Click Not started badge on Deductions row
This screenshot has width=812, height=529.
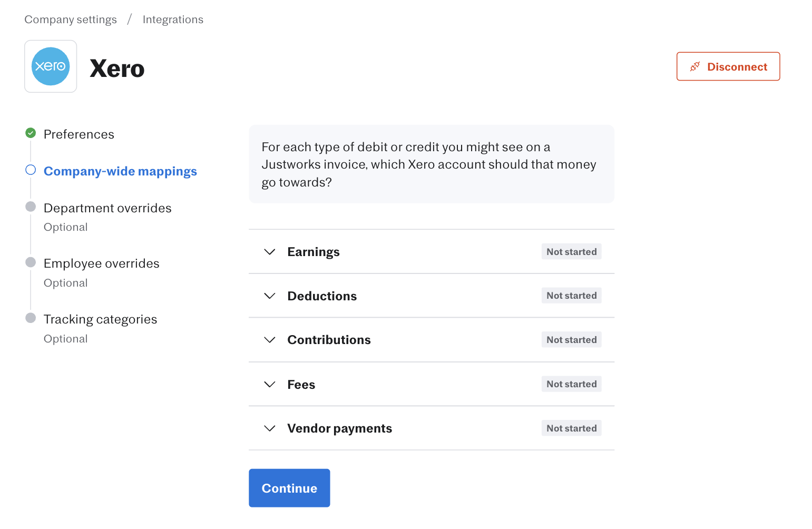(x=572, y=296)
